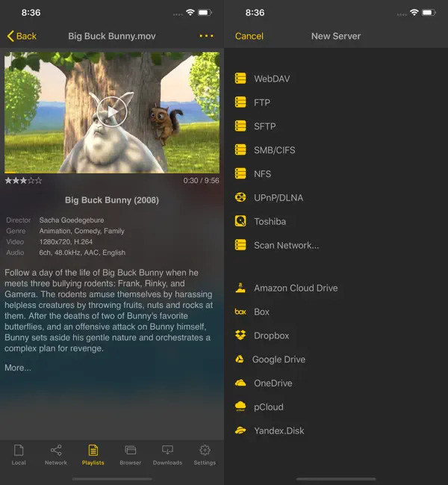The image size is (448, 485).
Task: Click the pCloud icon
Action: point(240,406)
